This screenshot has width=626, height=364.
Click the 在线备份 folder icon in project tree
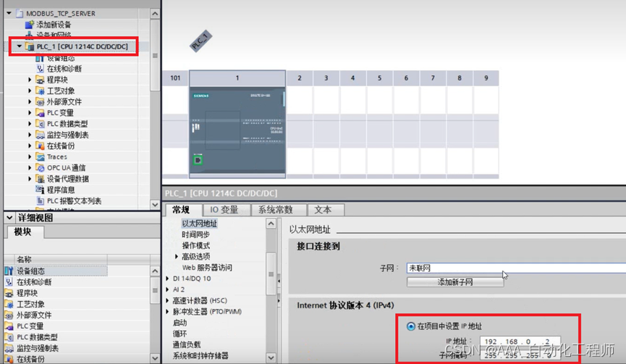(40, 145)
